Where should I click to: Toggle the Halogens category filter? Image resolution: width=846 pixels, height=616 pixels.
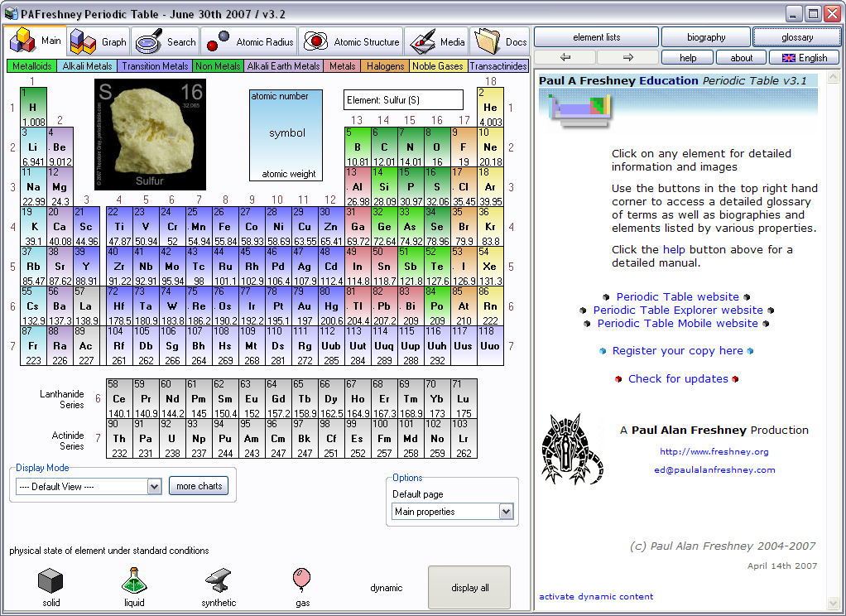click(x=385, y=66)
